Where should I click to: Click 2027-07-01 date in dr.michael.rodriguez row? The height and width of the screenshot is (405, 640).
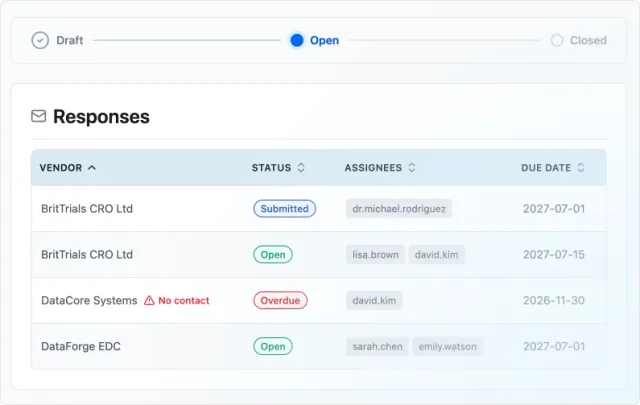pyautogui.click(x=554, y=209)
